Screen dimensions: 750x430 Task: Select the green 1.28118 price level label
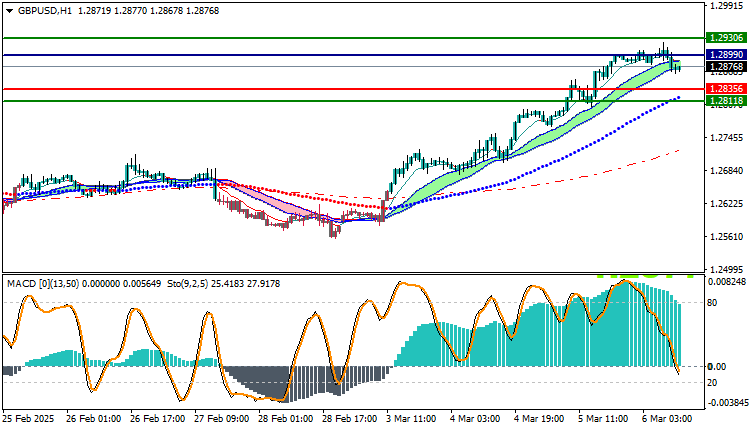coord(727,101)
